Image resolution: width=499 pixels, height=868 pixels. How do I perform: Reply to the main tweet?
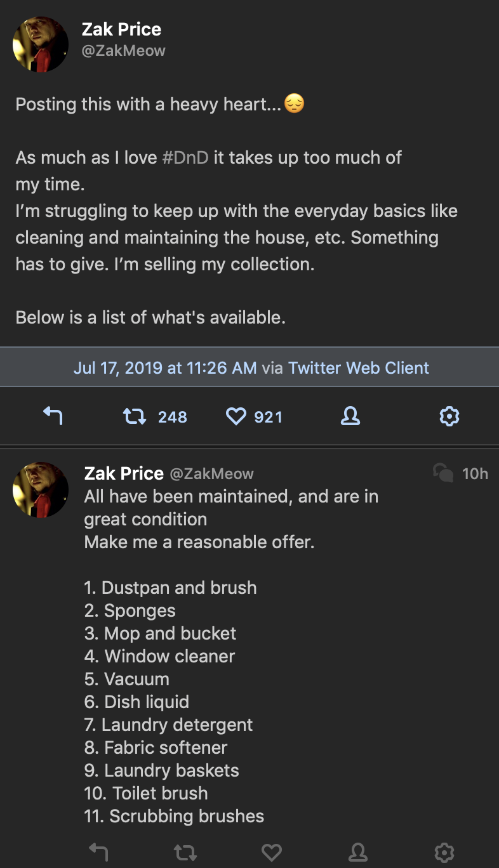pyautogui.click(x=53, y=416)
